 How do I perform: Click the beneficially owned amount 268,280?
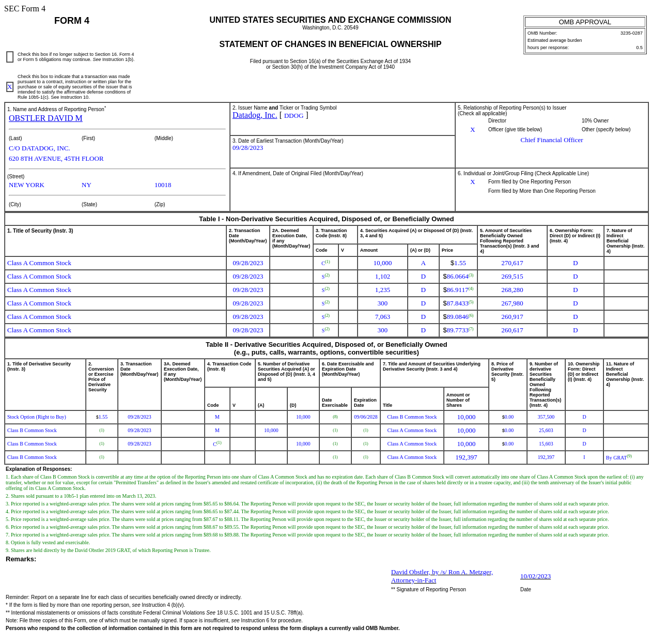(512, 290)
